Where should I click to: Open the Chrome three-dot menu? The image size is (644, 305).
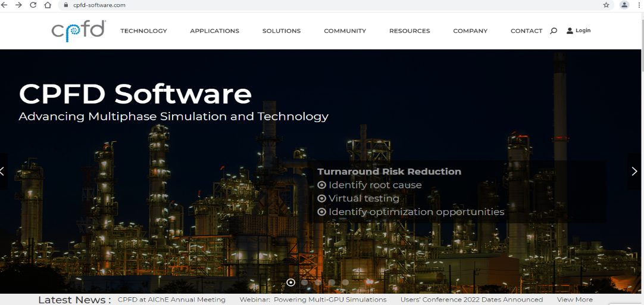point(639,5)
